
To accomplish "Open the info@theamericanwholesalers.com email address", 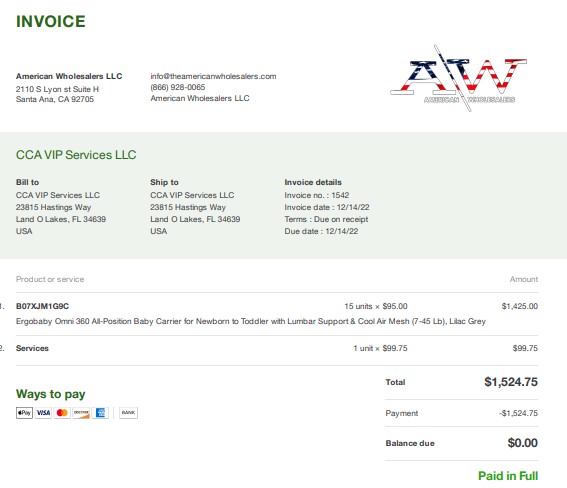I will 213,76.
